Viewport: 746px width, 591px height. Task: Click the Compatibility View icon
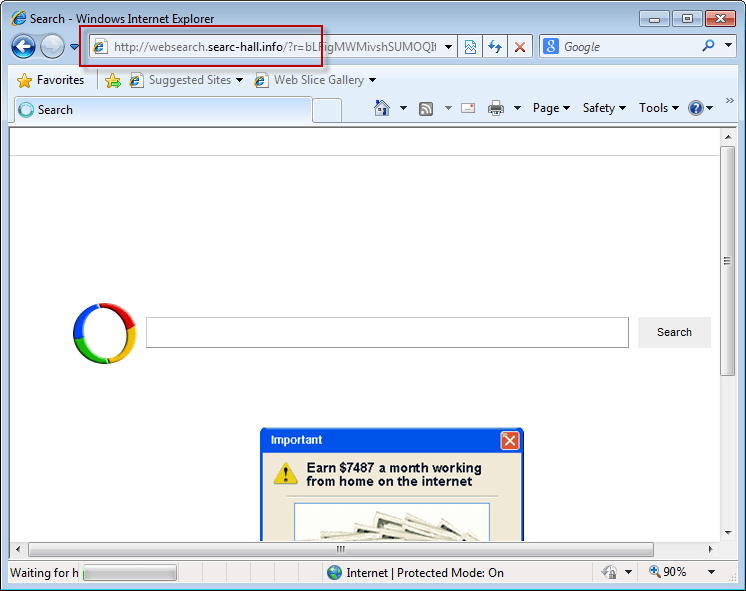(x=470, y=47)
